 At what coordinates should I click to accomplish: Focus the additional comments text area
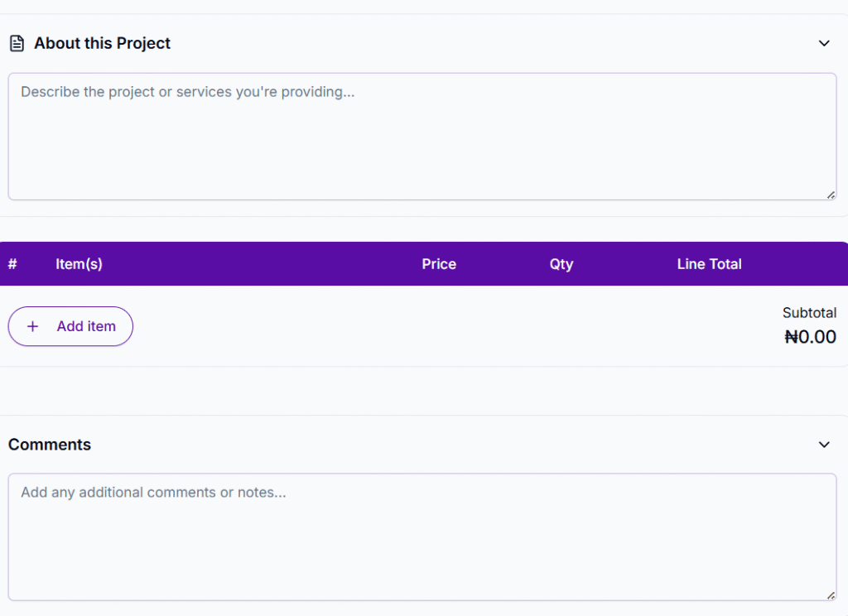(x=422, y=537)
